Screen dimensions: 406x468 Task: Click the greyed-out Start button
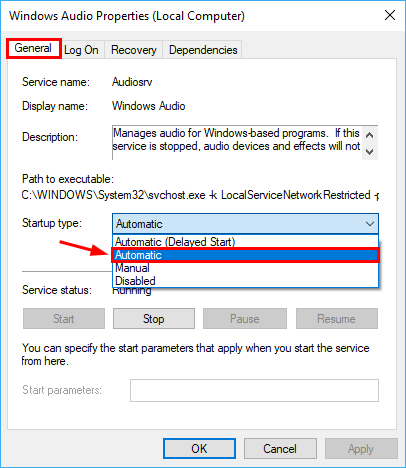64,319
